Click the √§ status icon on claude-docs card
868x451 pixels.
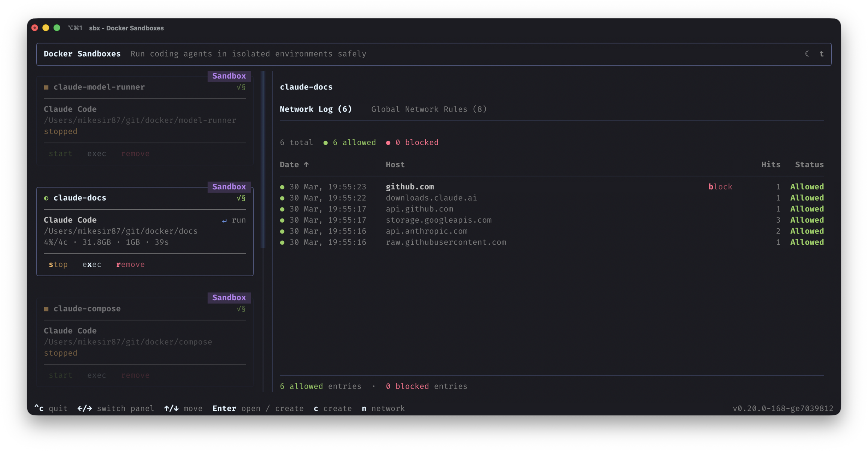pos(241,198)
